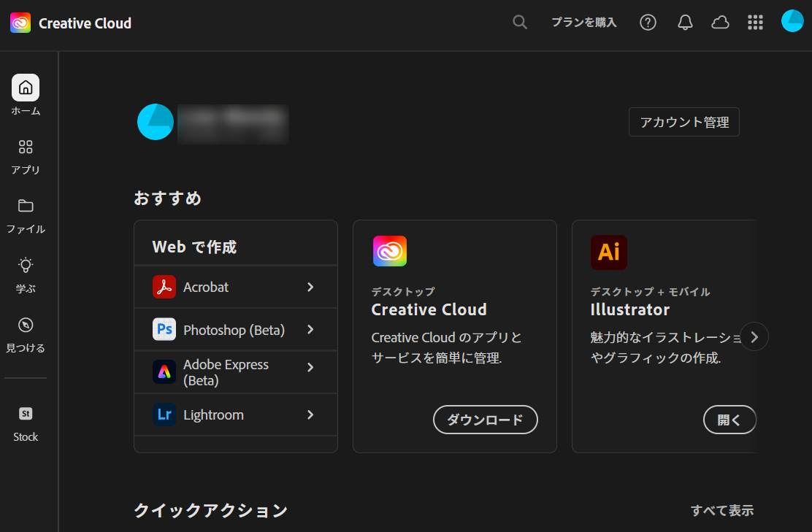Go to ホーム in sidebar
Viewport: 812px width, 532px height.
tap(26, 95)
